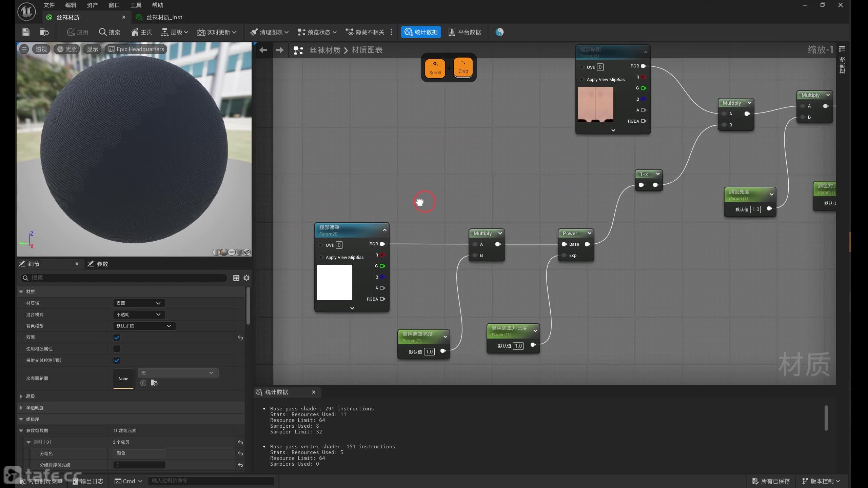
Task: Navigate forward in material graph
Action: pos(280,50)
